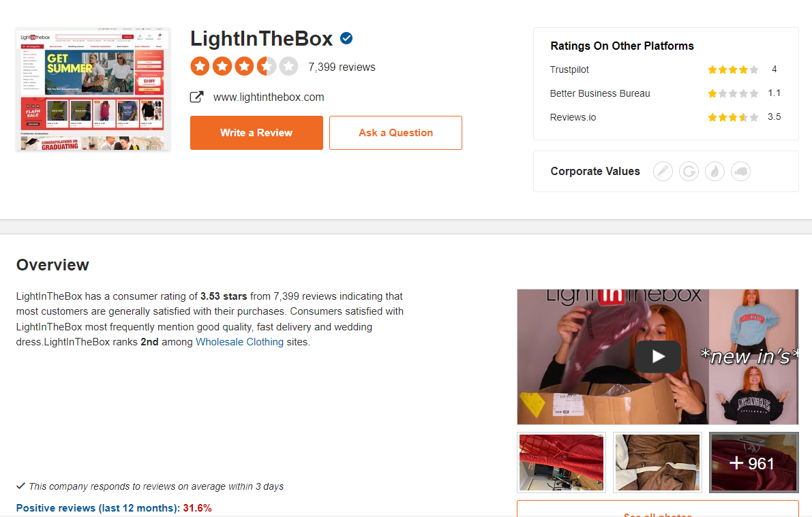Open the LightInTheBox website screenshot thumbnail
Image resolution: width=812 pixels, height=517 pixels.
click(x=93, y=89)
